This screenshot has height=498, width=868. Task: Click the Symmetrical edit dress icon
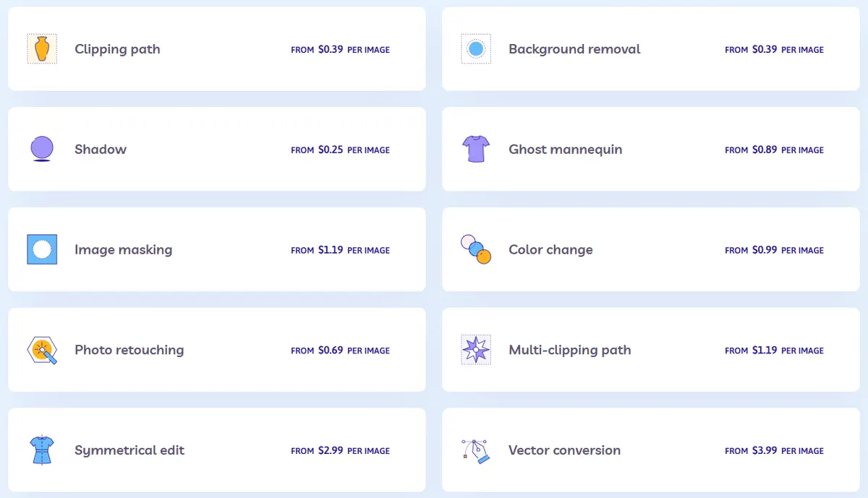point(42,450)
